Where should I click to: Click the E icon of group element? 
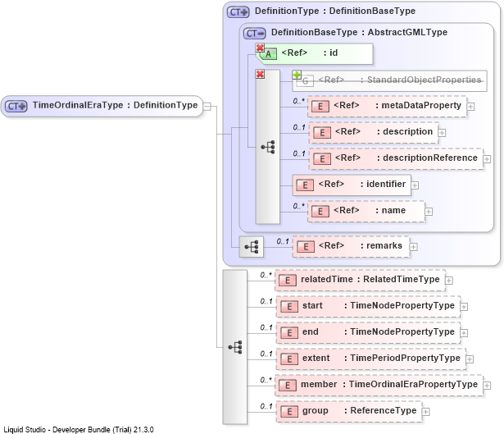289,412
